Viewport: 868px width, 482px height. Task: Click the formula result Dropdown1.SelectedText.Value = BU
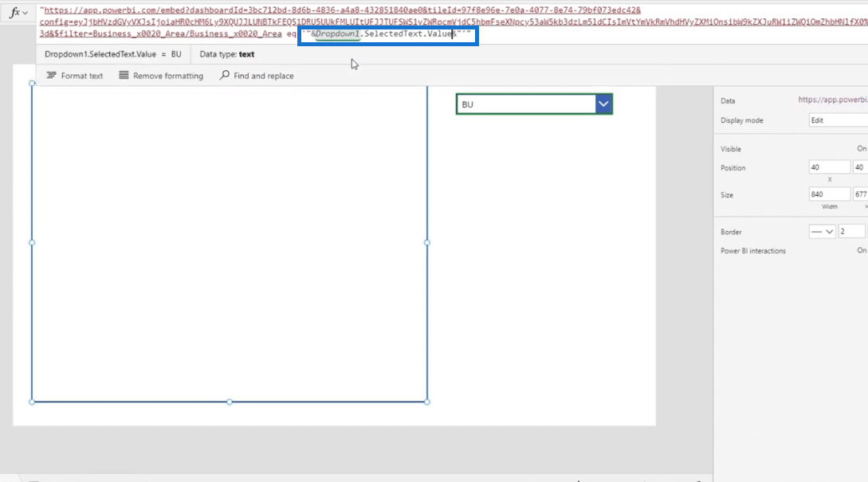point(113,54)
